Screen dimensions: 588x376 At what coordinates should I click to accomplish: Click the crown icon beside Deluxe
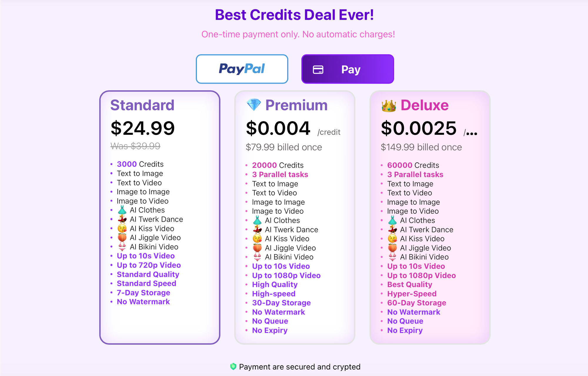click(389, 106)
